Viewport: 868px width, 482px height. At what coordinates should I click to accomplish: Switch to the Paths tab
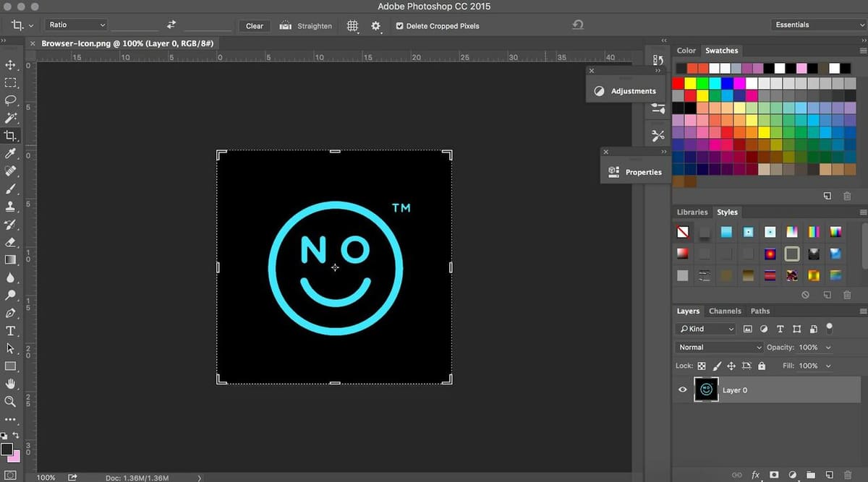pos(760,311)
